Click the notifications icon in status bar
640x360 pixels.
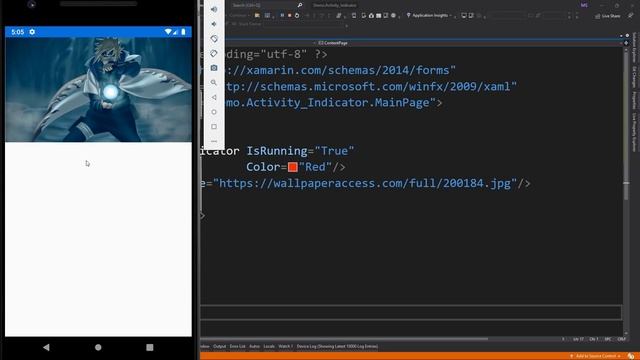[x=631, y=356]
